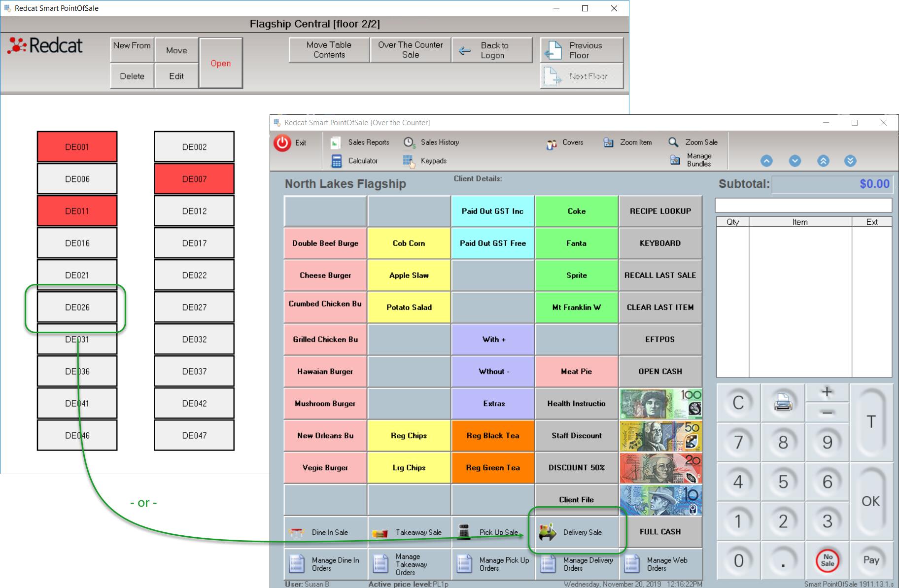The width and height of the screenshot is (899, 588).
Task: Go to the Previous Floor
Action: click(582, 50)
